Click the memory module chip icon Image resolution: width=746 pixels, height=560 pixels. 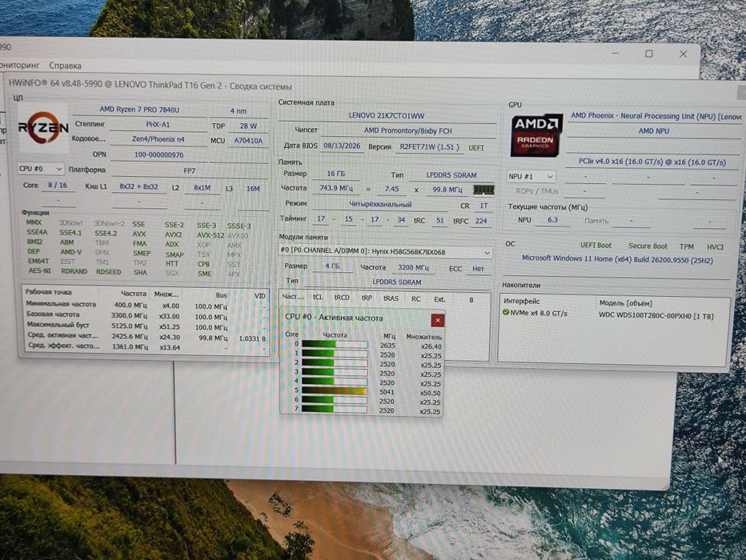click(x=483, y=190)
